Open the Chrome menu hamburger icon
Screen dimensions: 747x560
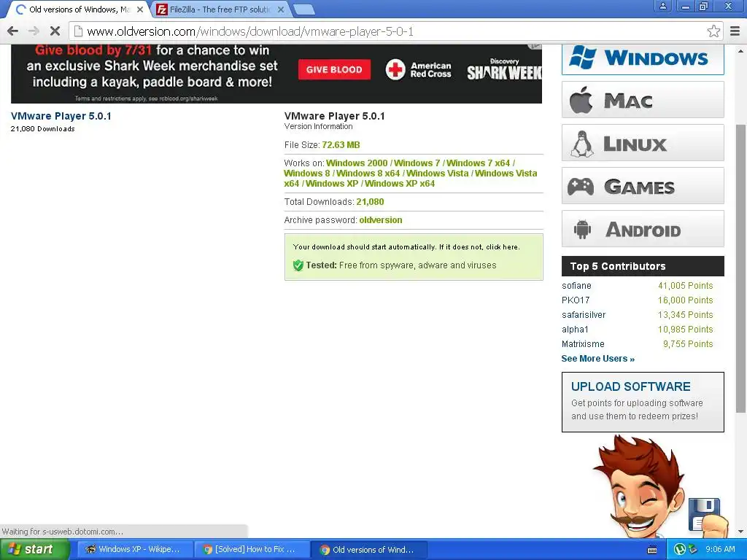coord(735,31)
